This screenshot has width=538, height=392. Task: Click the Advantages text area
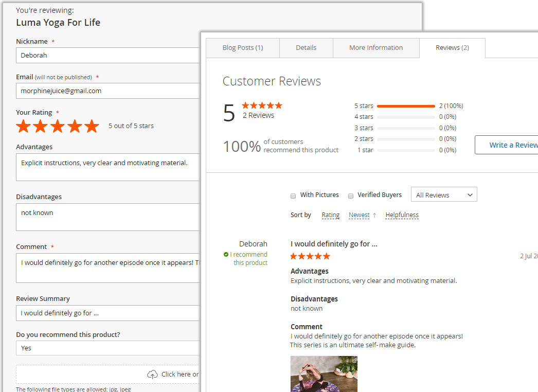tap(107, 167)
